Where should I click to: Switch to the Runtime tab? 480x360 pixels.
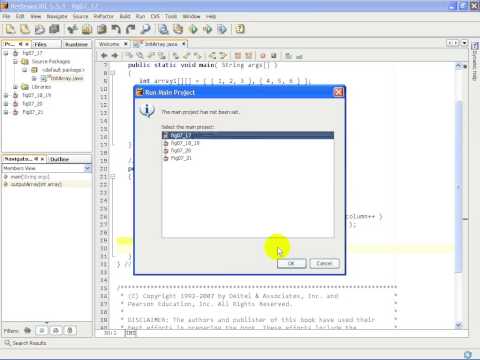pos(76,44)
